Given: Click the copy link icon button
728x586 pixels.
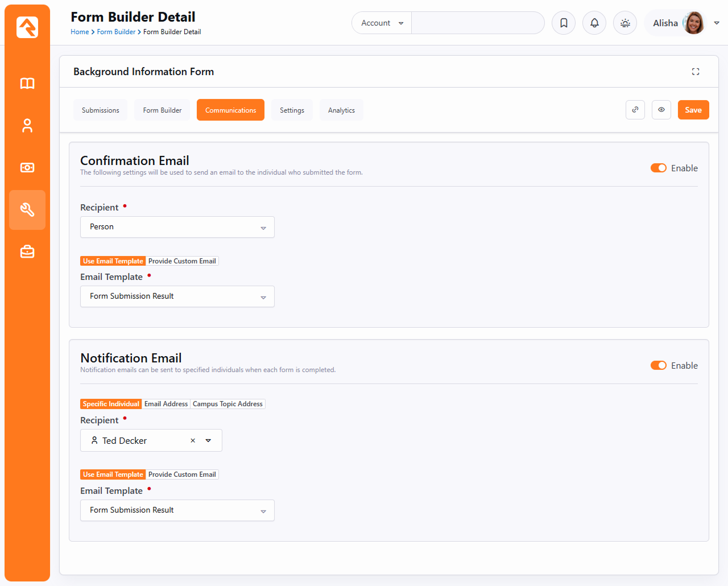Looking at the screenshot, I should 635,110.
